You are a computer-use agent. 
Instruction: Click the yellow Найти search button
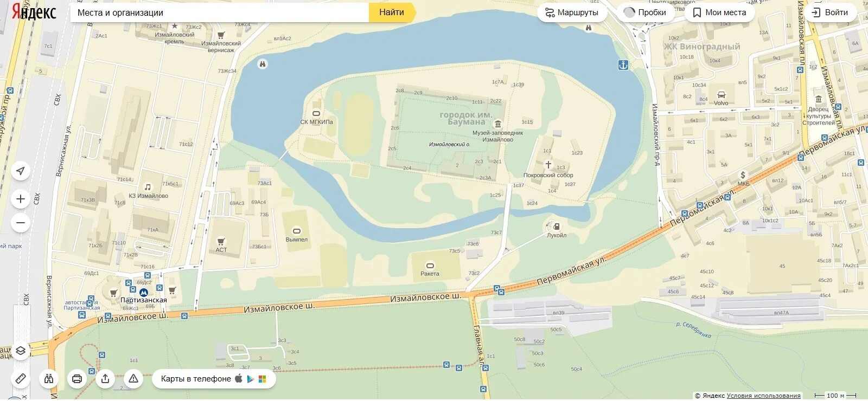coord(392,12)
